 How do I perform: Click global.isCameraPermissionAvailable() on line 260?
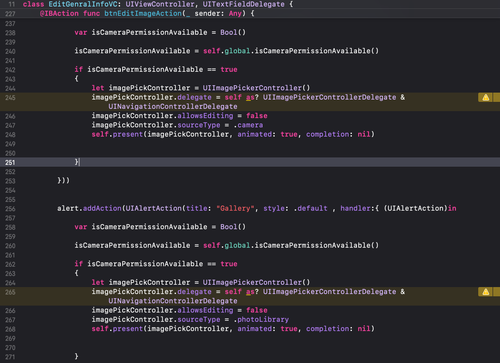(x=302, y=245)
